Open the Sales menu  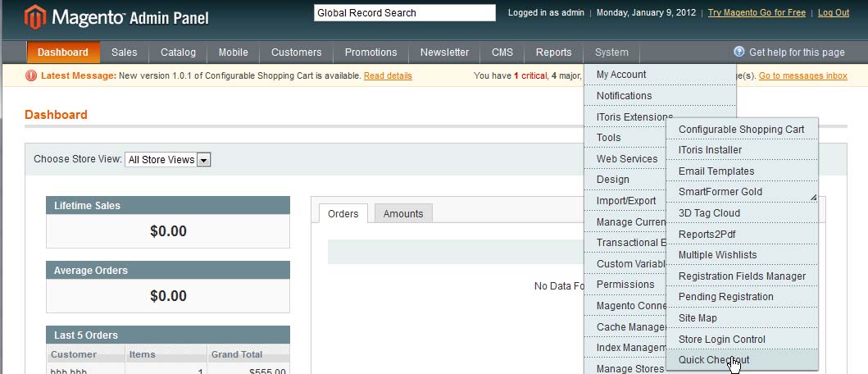tap(124, 52)
